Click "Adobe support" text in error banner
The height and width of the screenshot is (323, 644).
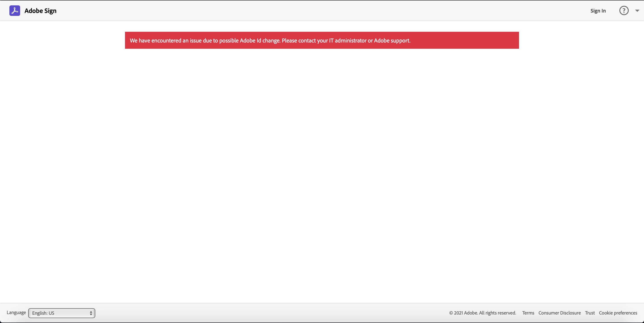click(392, 40)
